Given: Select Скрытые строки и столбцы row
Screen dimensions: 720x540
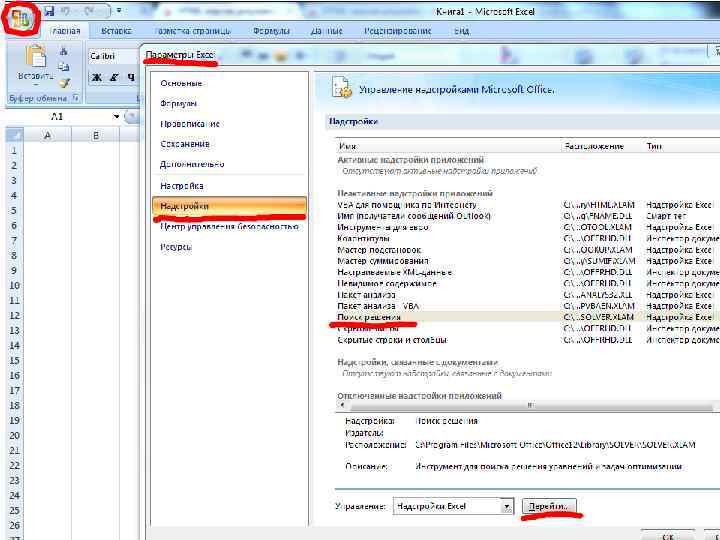Looking at the screenshot, I should tap(528, 340).
